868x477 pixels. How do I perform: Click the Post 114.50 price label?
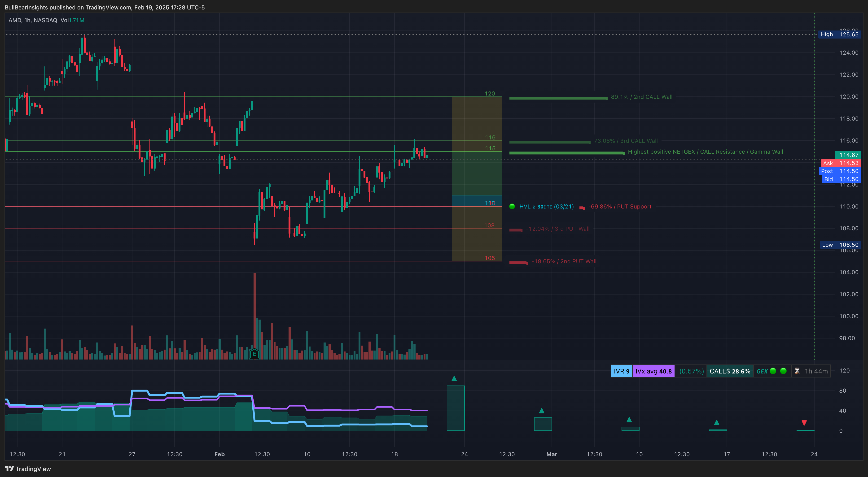click(840, 171)
